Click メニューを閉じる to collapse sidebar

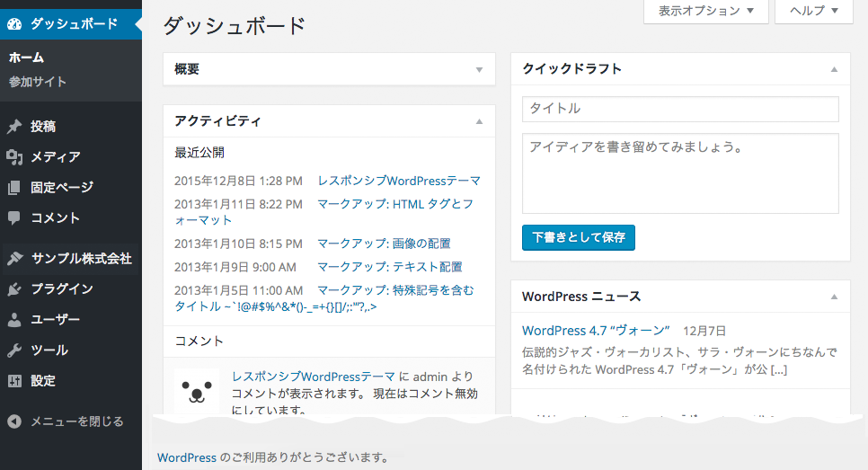click(76, 421)
